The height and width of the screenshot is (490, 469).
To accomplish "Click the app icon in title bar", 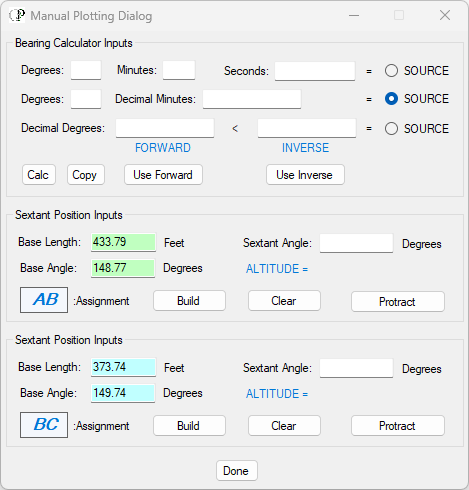I will (x=17, y=15).
